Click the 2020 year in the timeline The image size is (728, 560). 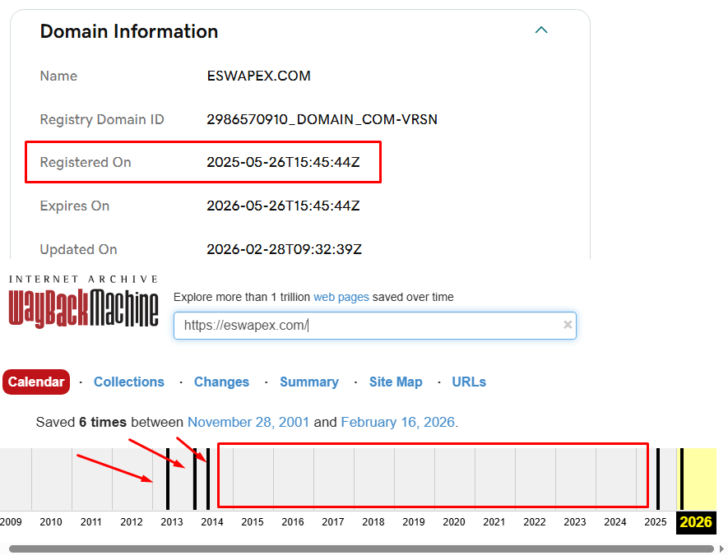pyautogui.click(x=454, y=522)
